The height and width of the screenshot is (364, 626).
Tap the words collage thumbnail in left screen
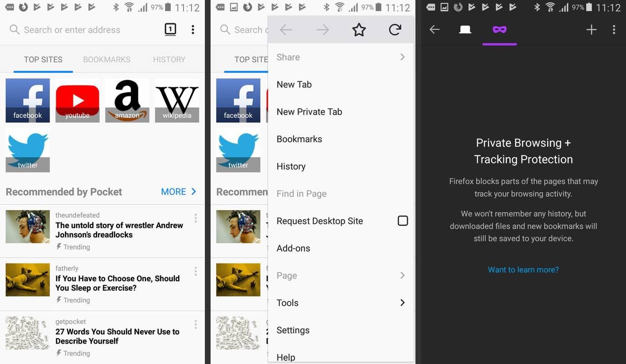pyautogui.click(x=28, y=333)
